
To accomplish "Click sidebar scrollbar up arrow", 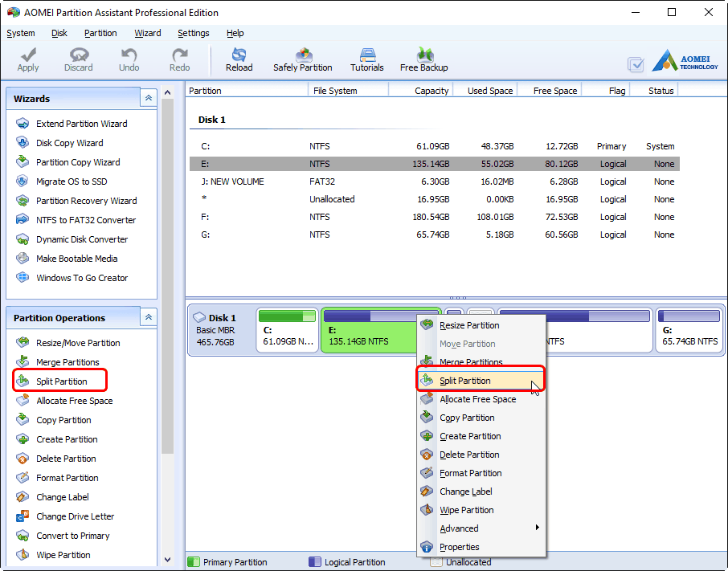I will point(168,93).
